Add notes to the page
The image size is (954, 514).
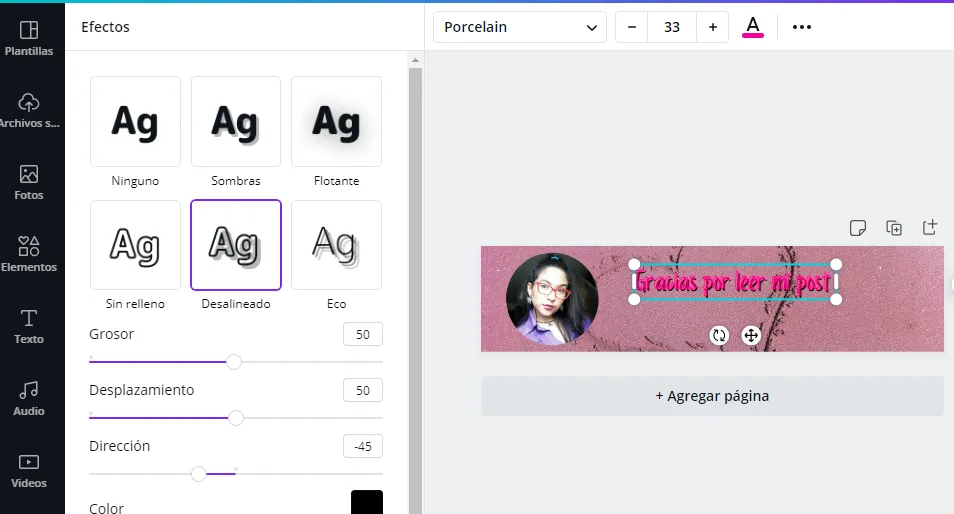point(857,228)
